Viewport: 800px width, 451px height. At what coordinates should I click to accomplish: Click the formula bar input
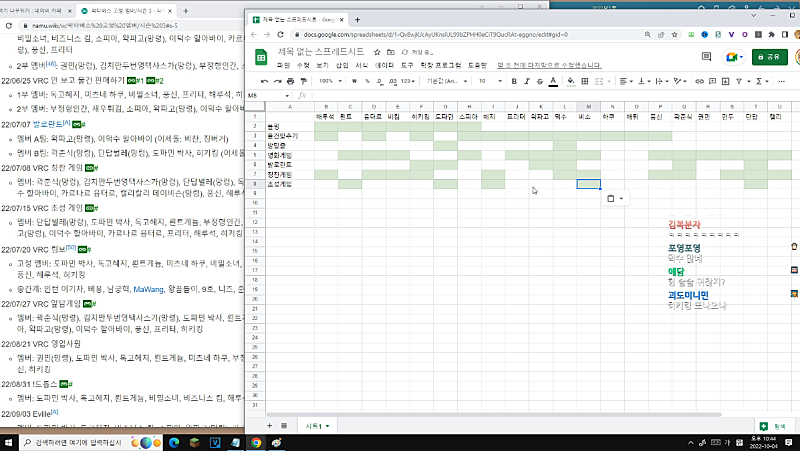coord(555,95)
